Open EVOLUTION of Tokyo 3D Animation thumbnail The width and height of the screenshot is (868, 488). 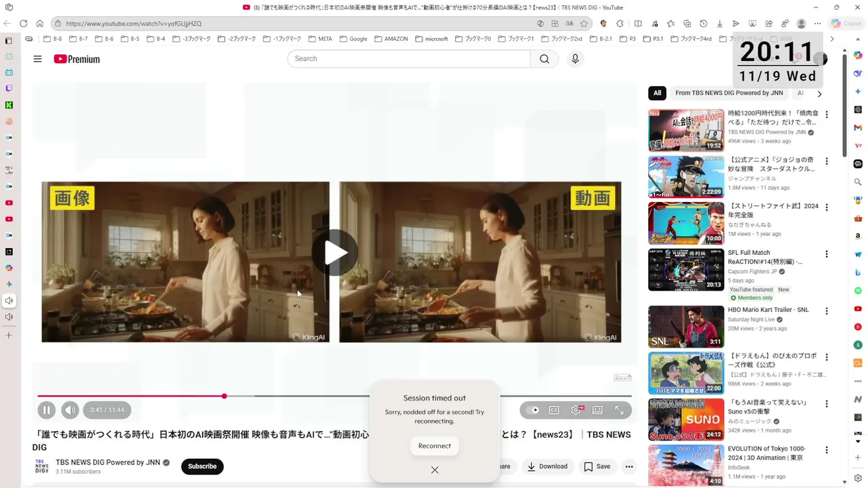click(x=686, y=466)
